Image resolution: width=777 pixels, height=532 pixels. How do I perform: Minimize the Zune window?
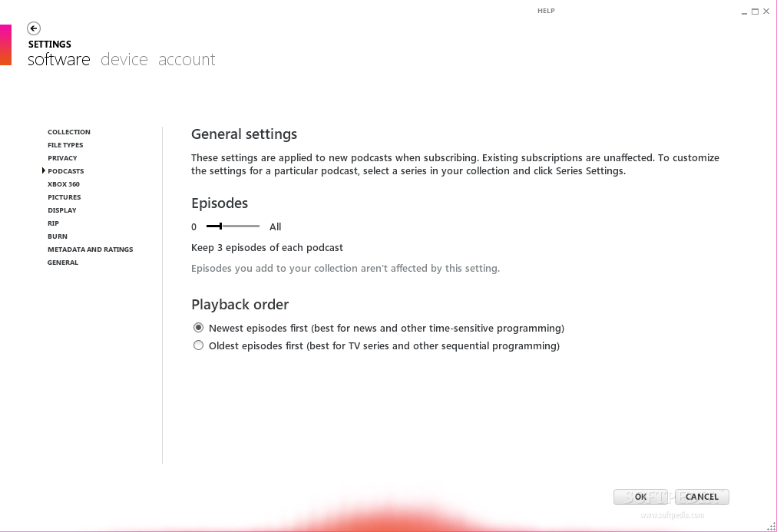coord(744,12)
